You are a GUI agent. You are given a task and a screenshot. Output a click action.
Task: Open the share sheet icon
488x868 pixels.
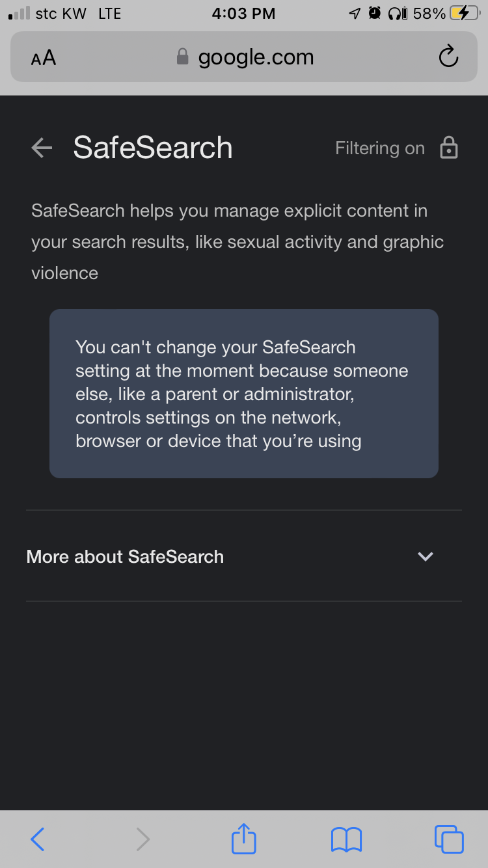click(x=244, y=838)
